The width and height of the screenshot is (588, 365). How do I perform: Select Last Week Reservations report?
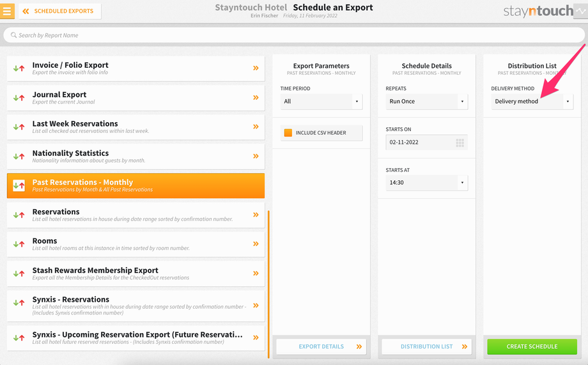[x=135, y=127]
